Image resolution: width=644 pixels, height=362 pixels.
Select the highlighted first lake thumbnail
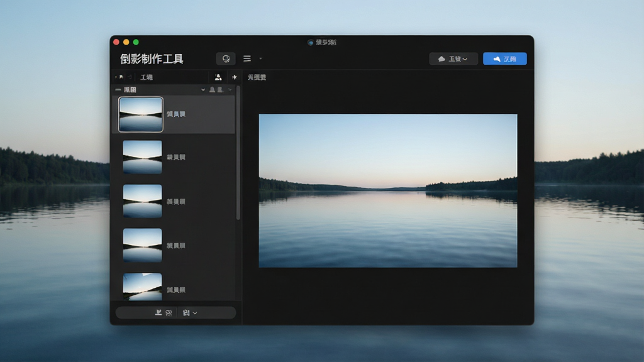point(140,114)
